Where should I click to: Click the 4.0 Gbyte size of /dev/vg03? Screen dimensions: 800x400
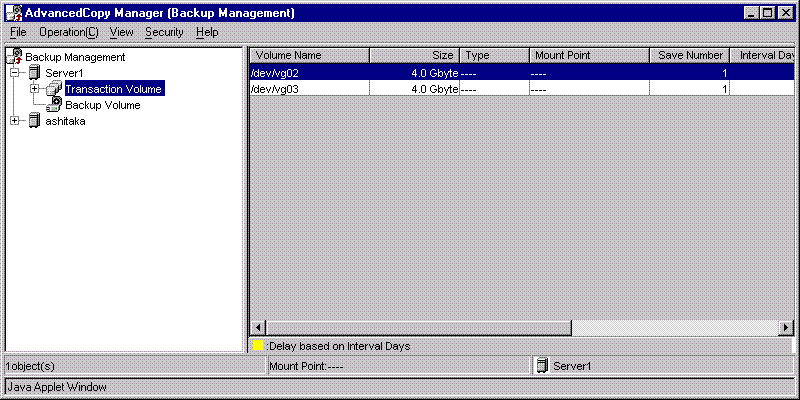coord(435,89)
